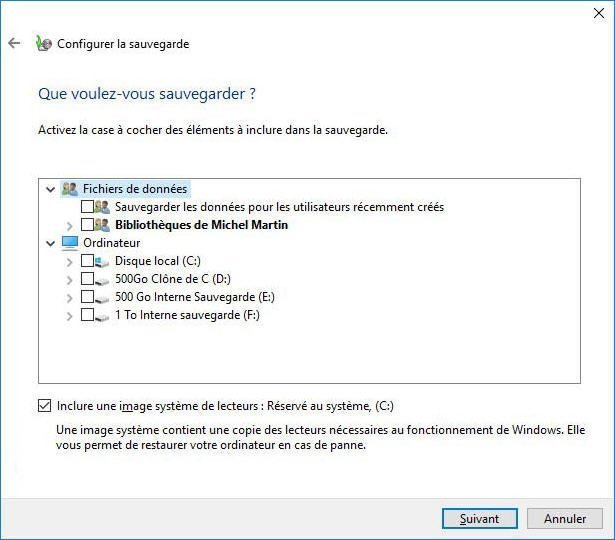Uncheck Inclure une image système de lecteurs
The image size is (615, 540).
(44, 406)
